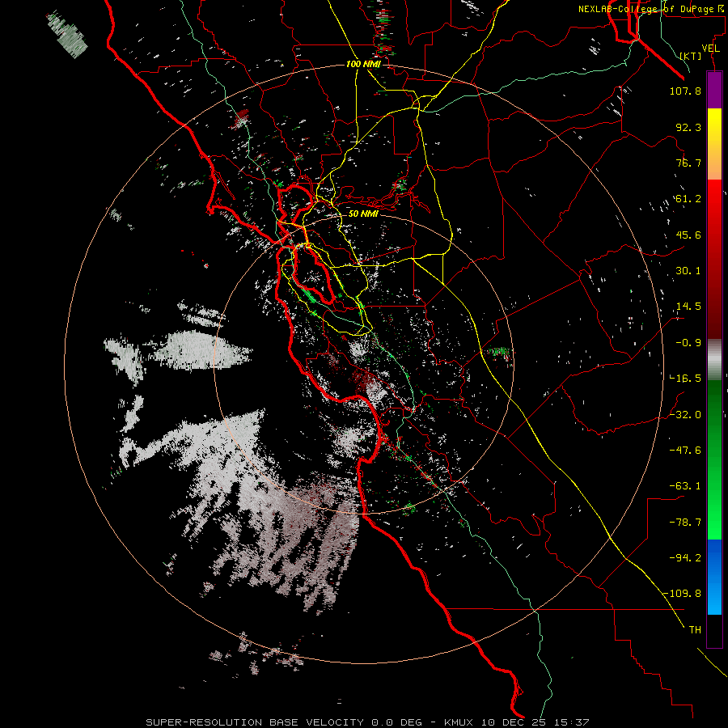This screenshot has height=728, width=728.
Task: Click the -94.2 scale value
Action: pos(685,558)
